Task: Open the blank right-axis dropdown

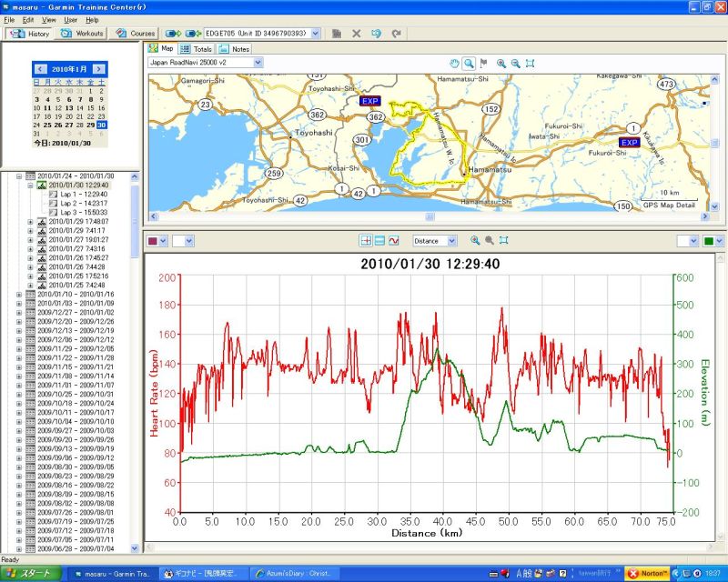Action: [x=693, y=241]
